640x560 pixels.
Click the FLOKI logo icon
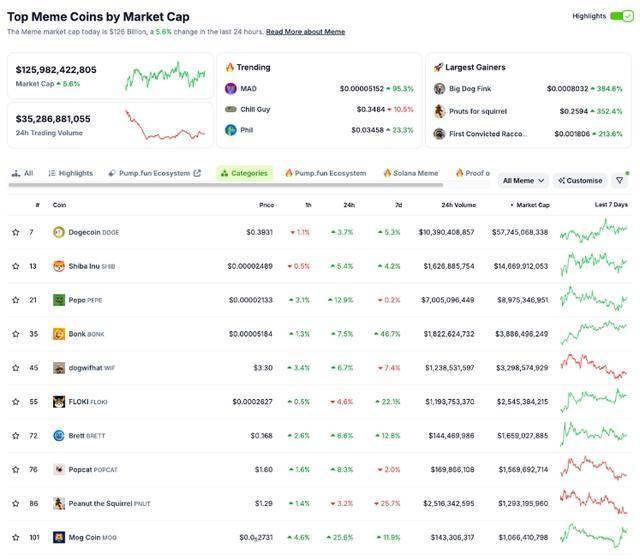click(x=59, y=402)
